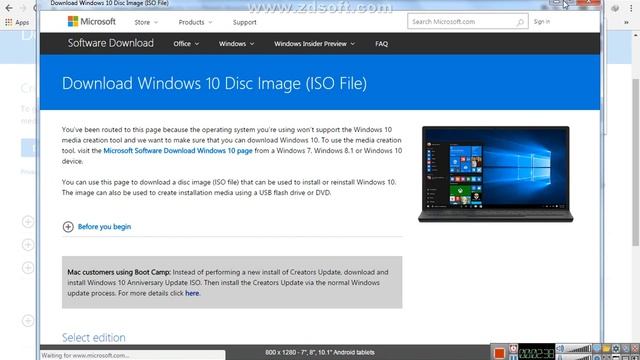Click the Windows 10 laptop image
Image resolution: width=640 pixels, height=360 pixels.
[496, 174]
